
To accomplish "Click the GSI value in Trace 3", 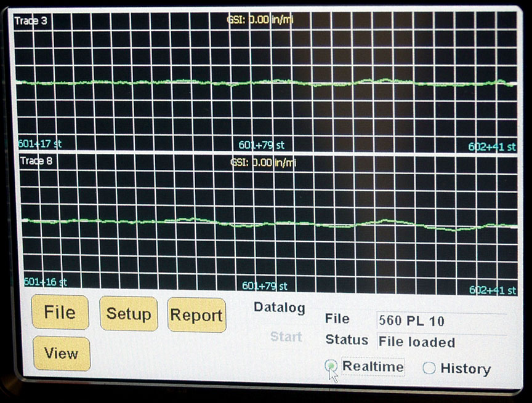I will coord(260,19).
